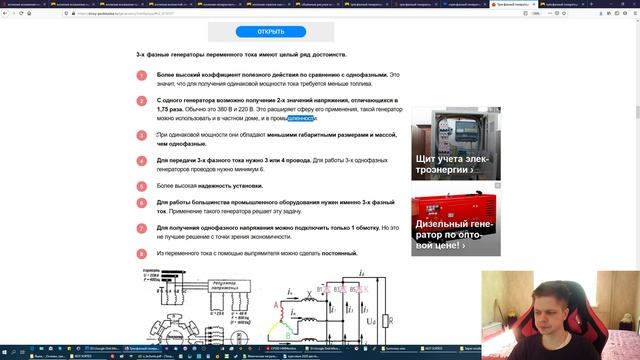Image resolution: width=640 pixels, height=360 pixels.
Task: Click the highlighted word in промышленности
Action: (x=301, y=118)
